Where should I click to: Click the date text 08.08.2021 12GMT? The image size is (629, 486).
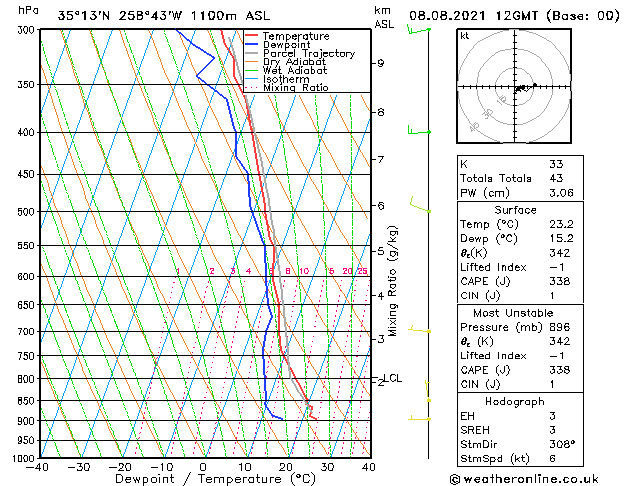click(x=499, y=15)
